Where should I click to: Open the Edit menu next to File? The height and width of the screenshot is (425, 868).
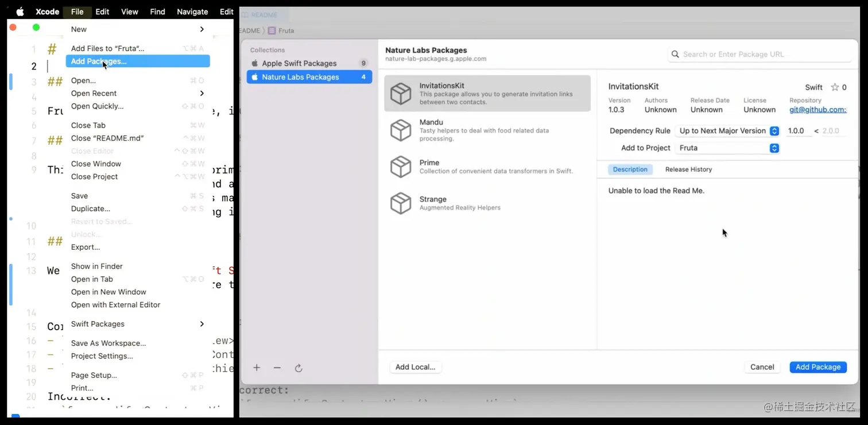coord(102,11)
